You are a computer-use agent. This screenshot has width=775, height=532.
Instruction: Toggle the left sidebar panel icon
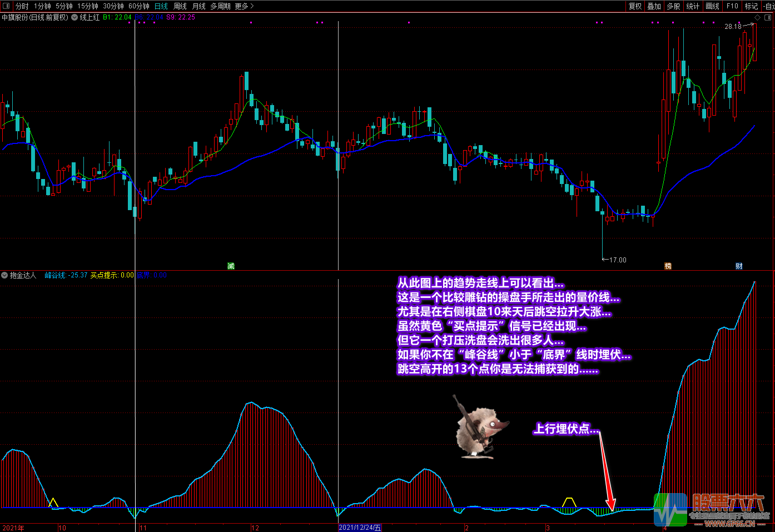coord(6,6)
